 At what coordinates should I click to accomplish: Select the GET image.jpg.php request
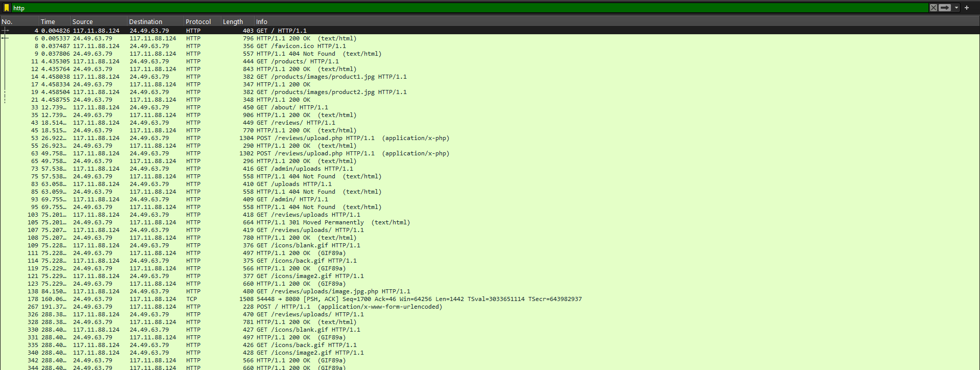490,291
